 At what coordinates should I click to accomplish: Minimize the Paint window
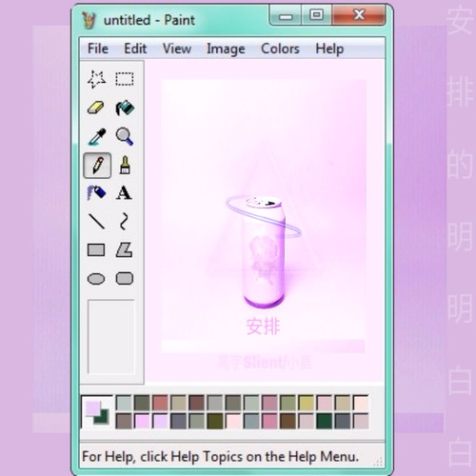point(285,15)
